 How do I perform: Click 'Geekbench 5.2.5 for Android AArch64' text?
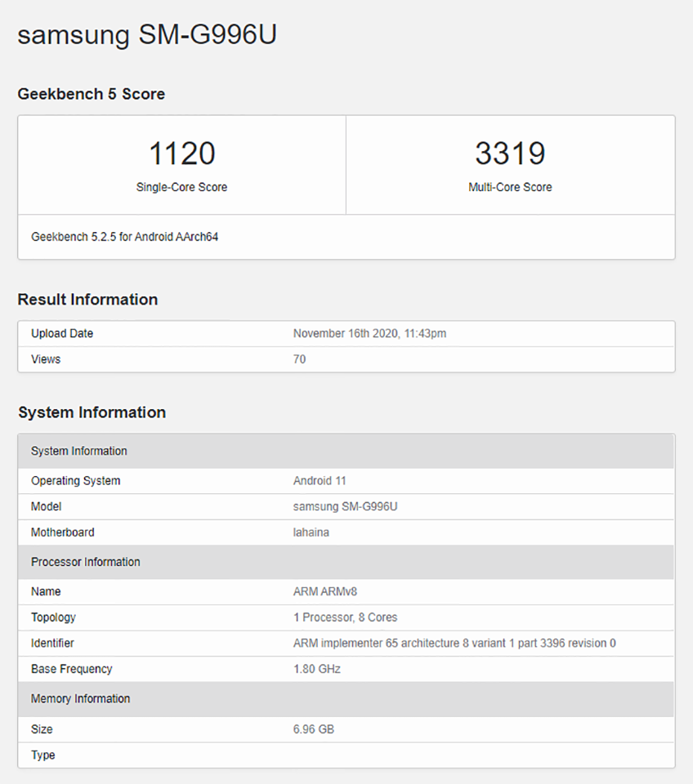(x=124, y=237)
